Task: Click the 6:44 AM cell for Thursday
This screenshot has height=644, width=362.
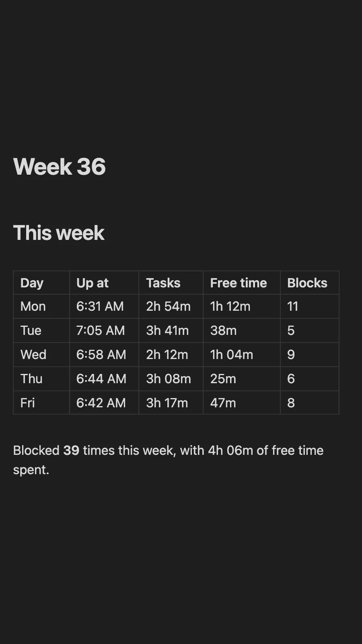Action: pyautogui.click(x=104, y=379)
